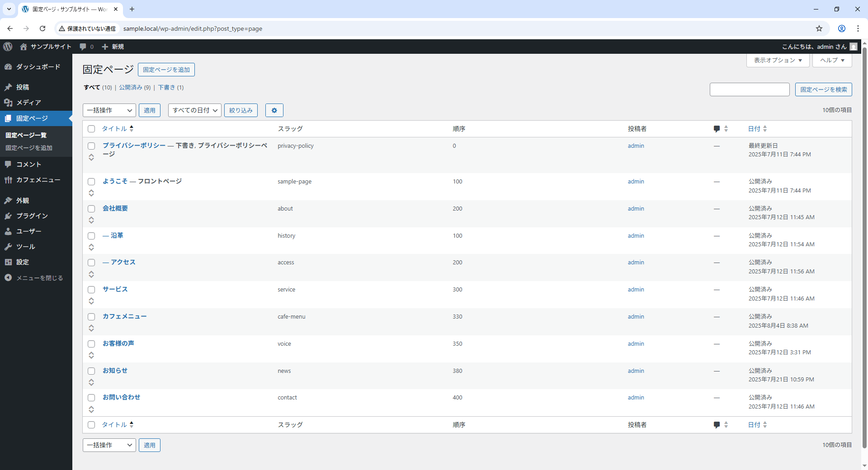Click the comment bubble icon in the table footer
Image resolution: width=868 pixels, height=470 pixels.
tap(717, 425)
